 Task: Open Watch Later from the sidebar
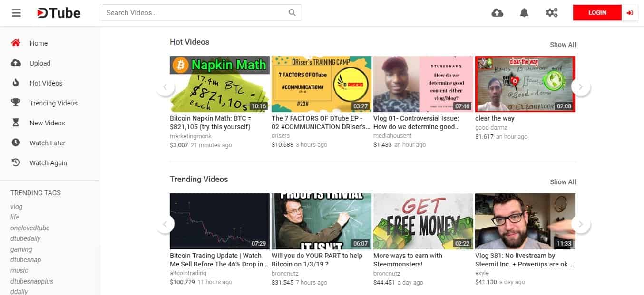point(48,143)
